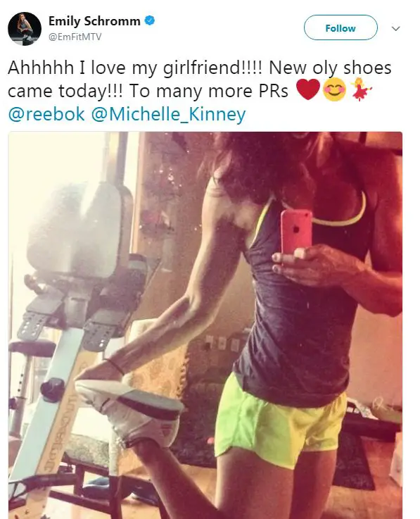Image resolution: width=420 pixels, height=519 pixels.
Task: Follow Emily Schromm's account
Action: click(341, 27)
